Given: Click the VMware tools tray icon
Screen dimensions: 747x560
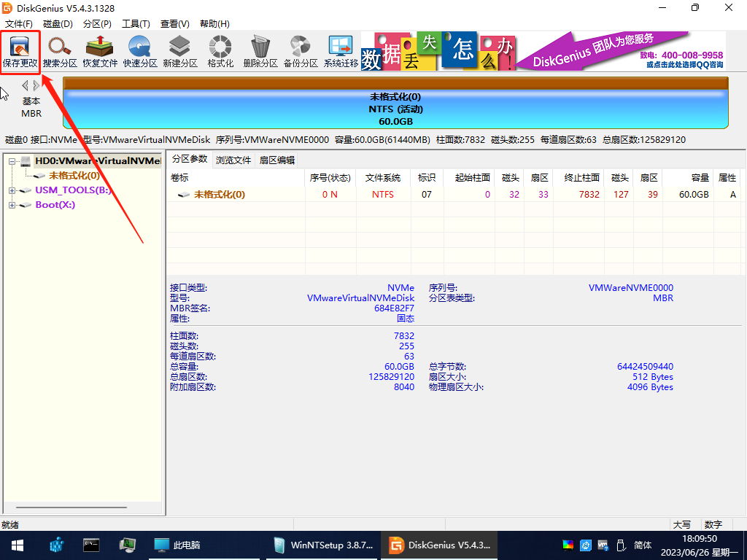Looking at the screenshot, I should click(x=603, y=545).
